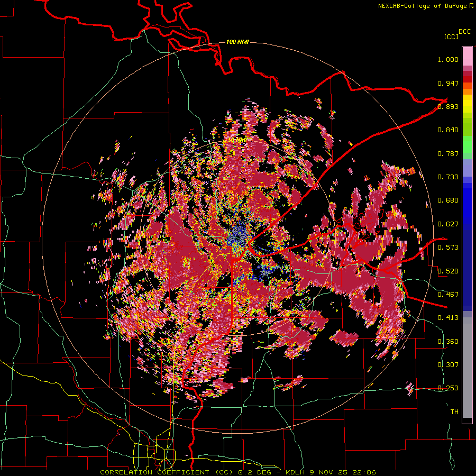Click the 0.253 scale value

tap(448, 388)
